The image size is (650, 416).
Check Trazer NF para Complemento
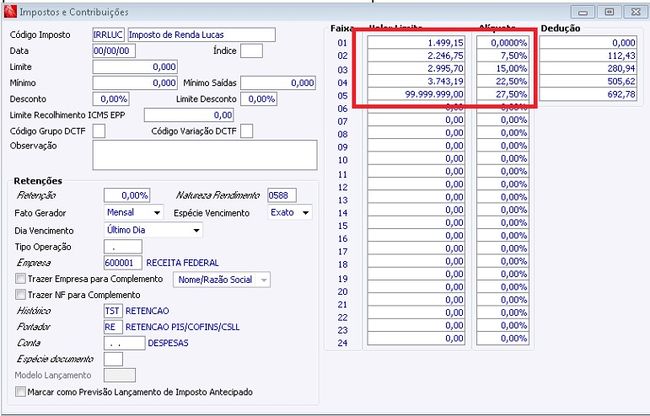click(20, 295)
